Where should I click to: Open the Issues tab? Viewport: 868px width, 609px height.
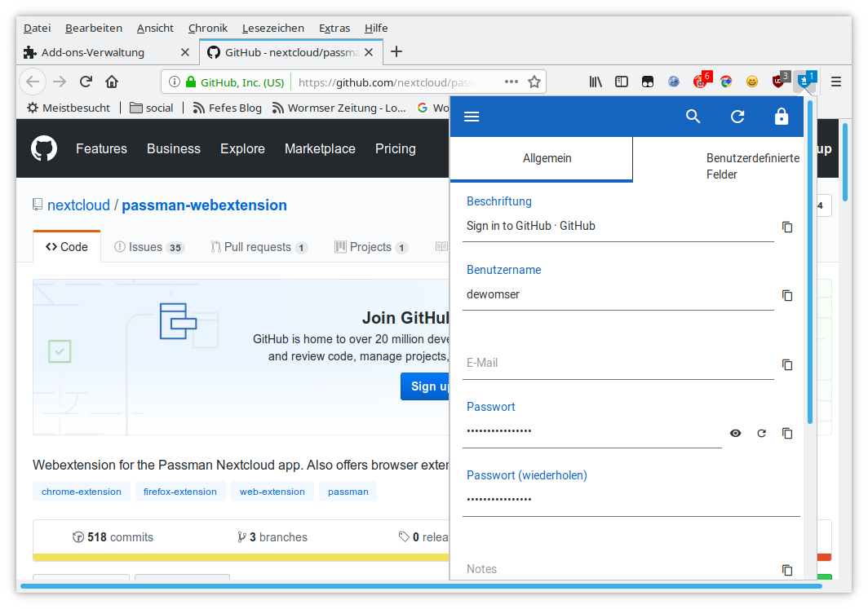pyautogui.click(x=148, y=247)
